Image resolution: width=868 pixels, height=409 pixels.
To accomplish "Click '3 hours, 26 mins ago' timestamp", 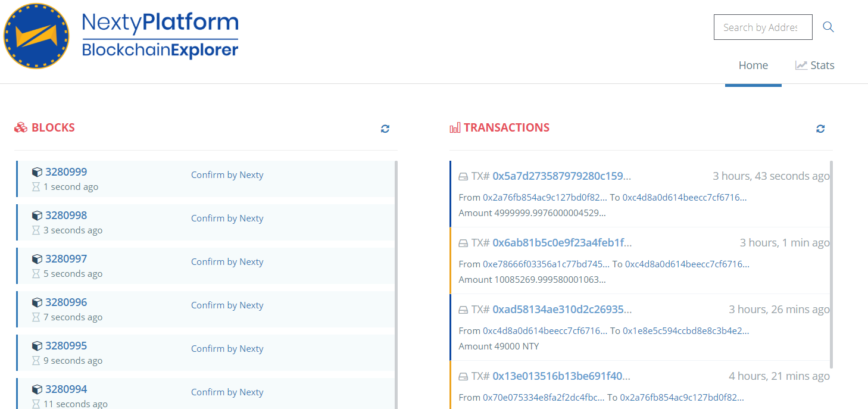I will tap(779, 310).
